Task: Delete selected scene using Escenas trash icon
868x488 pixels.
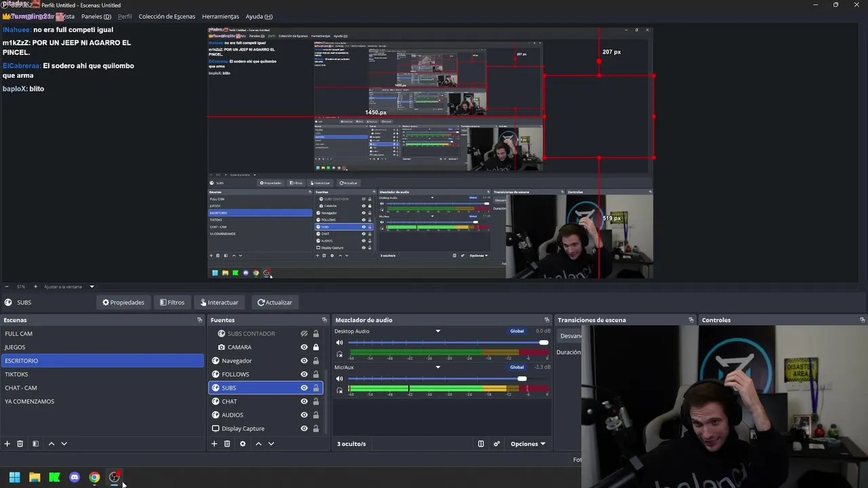Action: click(x=20, y=444)
